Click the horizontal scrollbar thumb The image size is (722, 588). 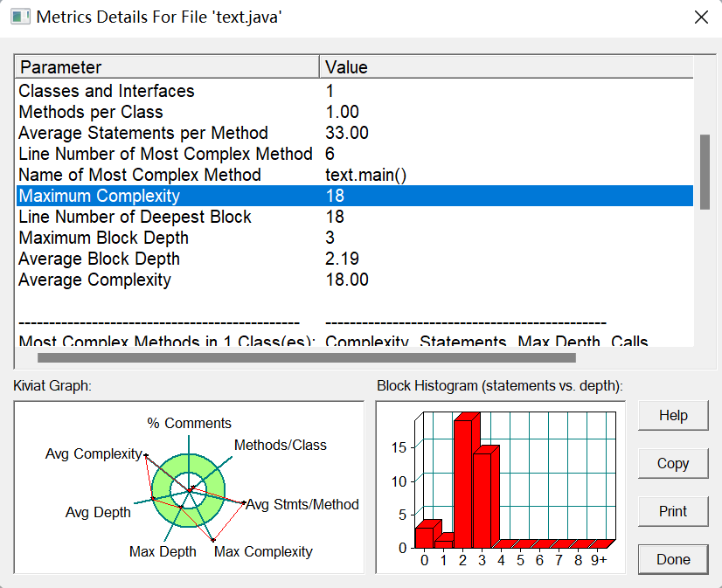click(x=307, y=357)
